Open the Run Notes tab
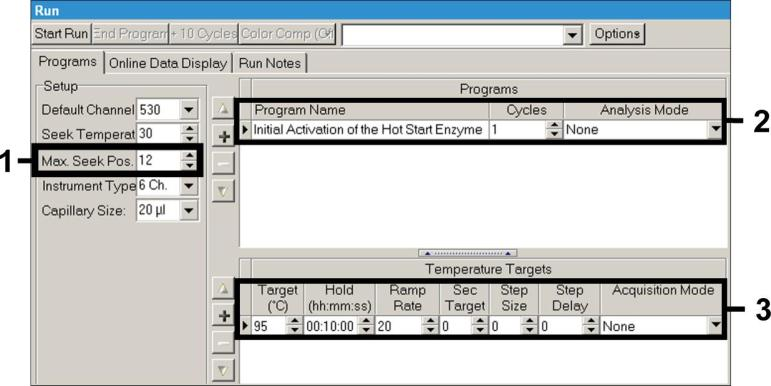Image resolution: width=771 pixels, height=386 pixels. [269, 63]
